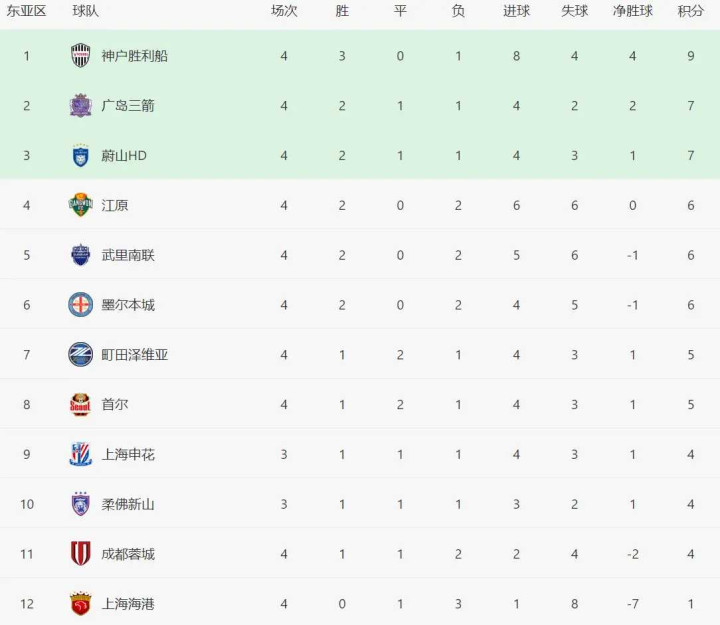Image resolution: width=720 pixels, height=625 pixels.
Task: Click the Gangwon green and orange logo
Action: coord(81,205)
